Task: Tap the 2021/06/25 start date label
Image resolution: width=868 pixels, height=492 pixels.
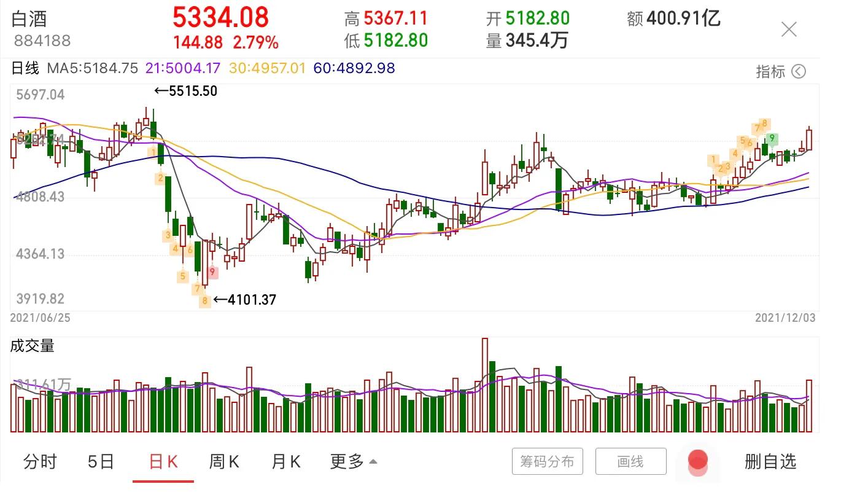Action: pos(41,318)
